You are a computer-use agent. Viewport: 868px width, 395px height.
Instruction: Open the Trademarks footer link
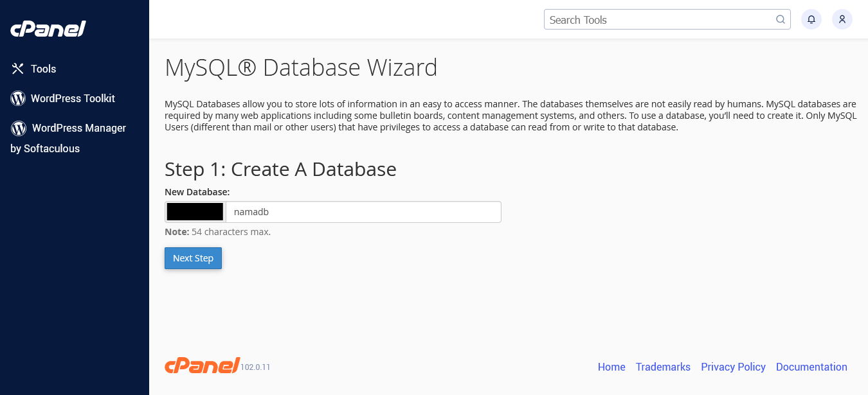[663, 367]
